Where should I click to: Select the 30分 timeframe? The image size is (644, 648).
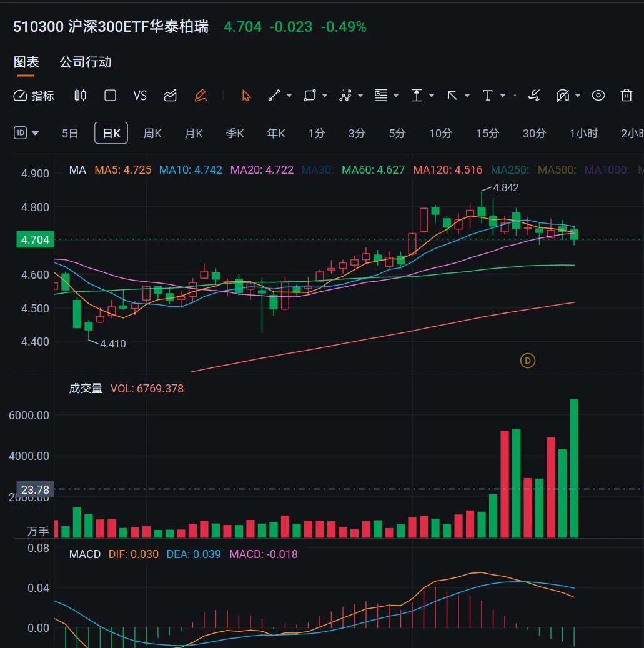coord(534,133)
